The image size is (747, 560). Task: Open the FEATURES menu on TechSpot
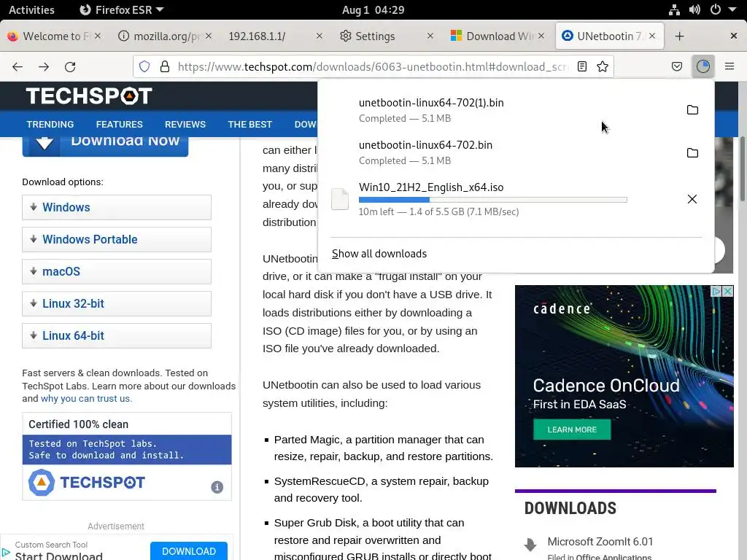119,124
